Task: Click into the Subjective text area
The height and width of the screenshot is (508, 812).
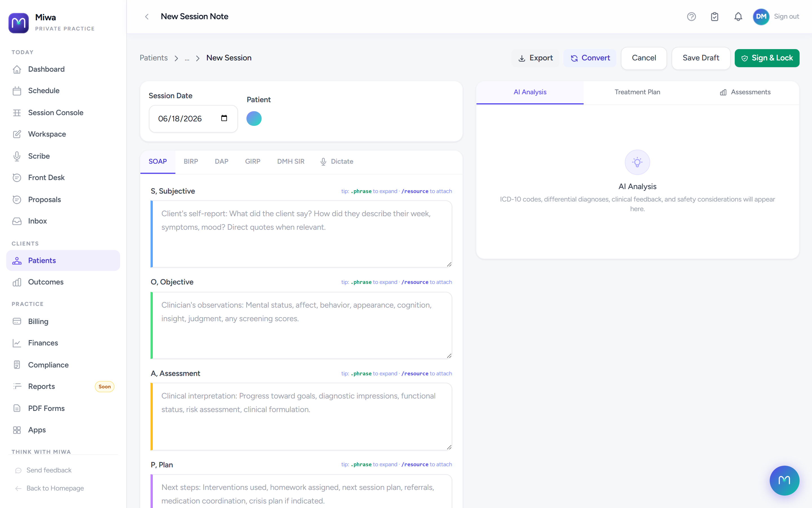Action: click(301, 234)
